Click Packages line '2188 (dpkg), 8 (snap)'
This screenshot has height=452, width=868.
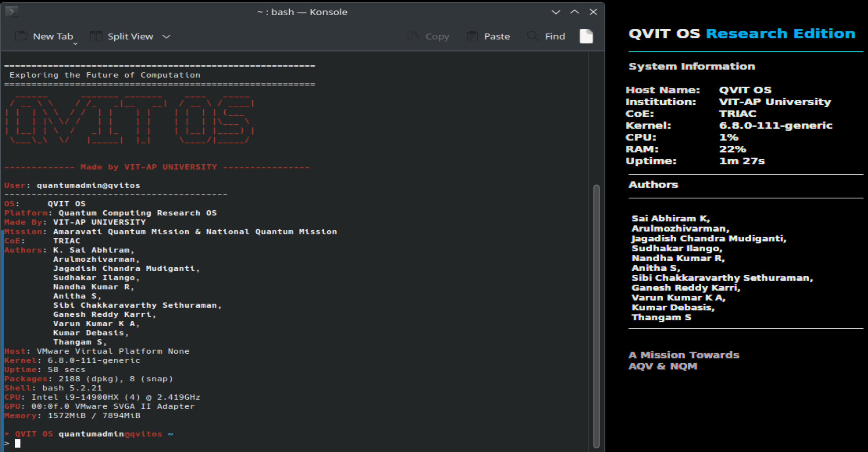click(x=116, y=379)
